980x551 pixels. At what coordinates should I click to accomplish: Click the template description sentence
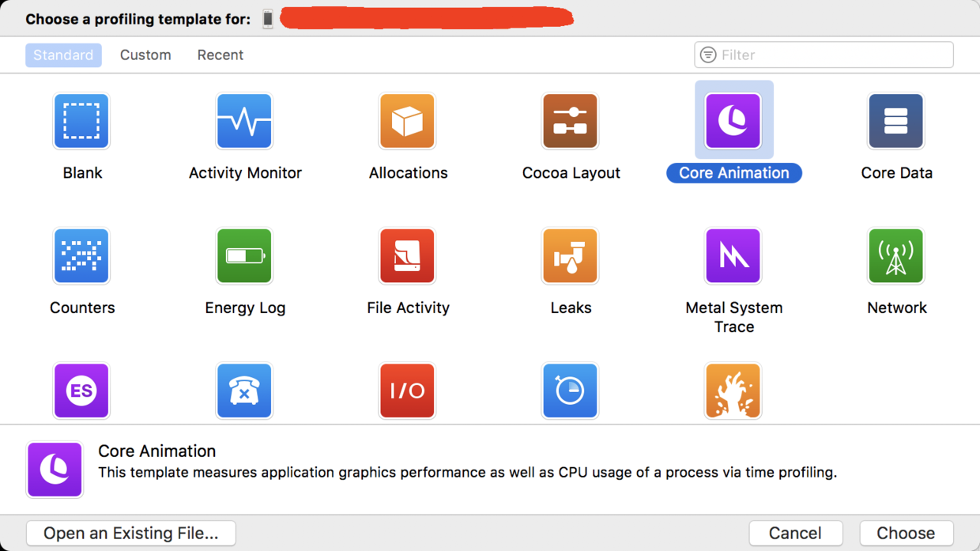point(467,473)
